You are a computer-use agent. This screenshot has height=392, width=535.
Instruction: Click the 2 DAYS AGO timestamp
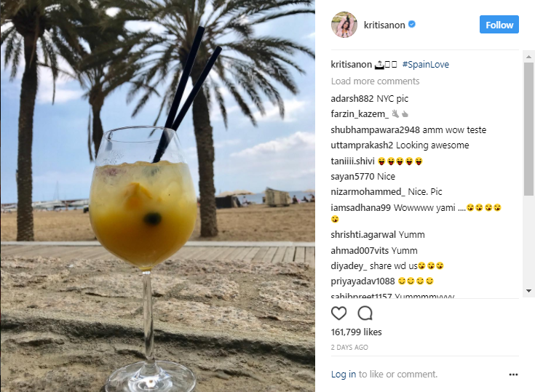tap(349, 348)
